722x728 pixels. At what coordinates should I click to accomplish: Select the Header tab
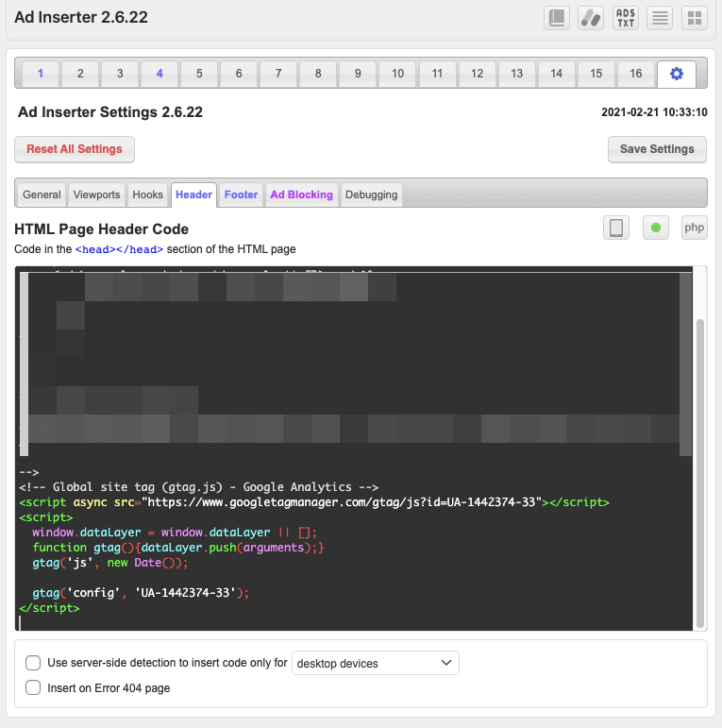(193, 195)
